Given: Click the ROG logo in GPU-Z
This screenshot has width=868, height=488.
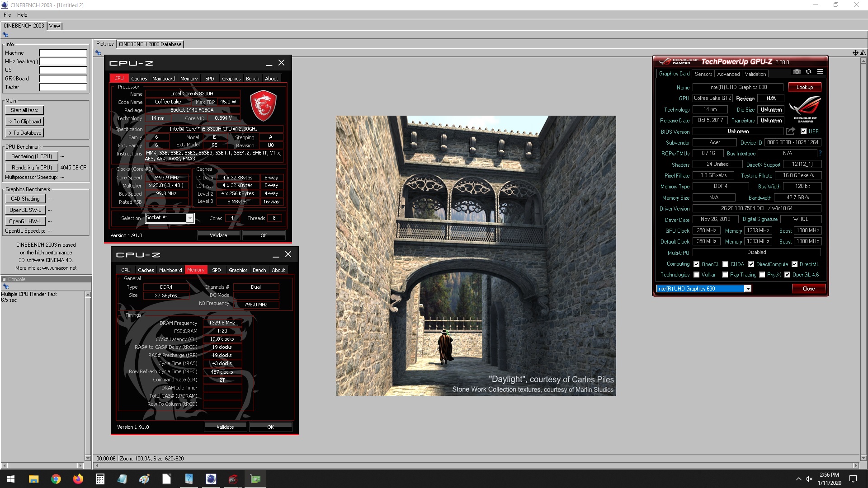Looking at the screenshot, I should (x=805, y=109).
